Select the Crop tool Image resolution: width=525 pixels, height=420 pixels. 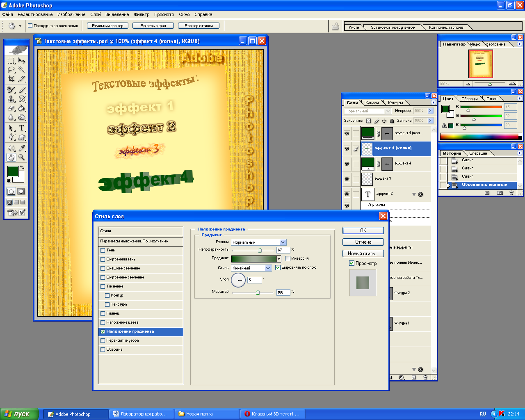(x=11, y=79)
